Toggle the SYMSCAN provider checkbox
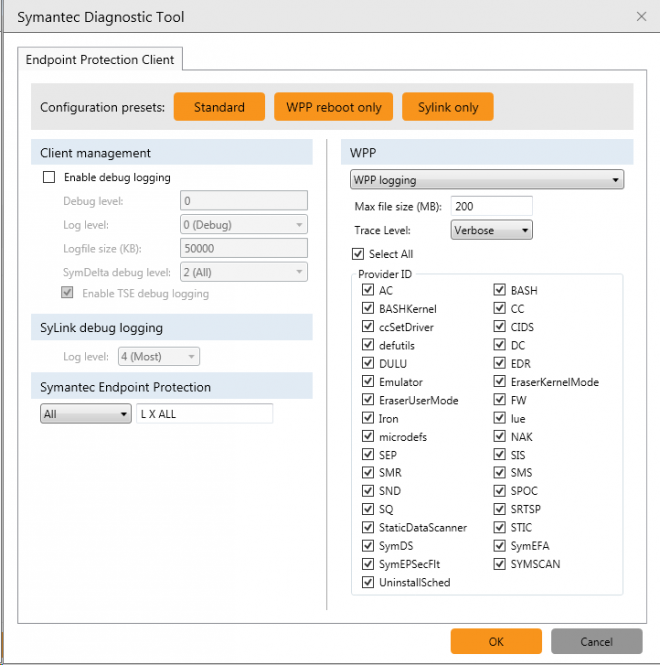660x665 pixels. click(x=500, y=564)
